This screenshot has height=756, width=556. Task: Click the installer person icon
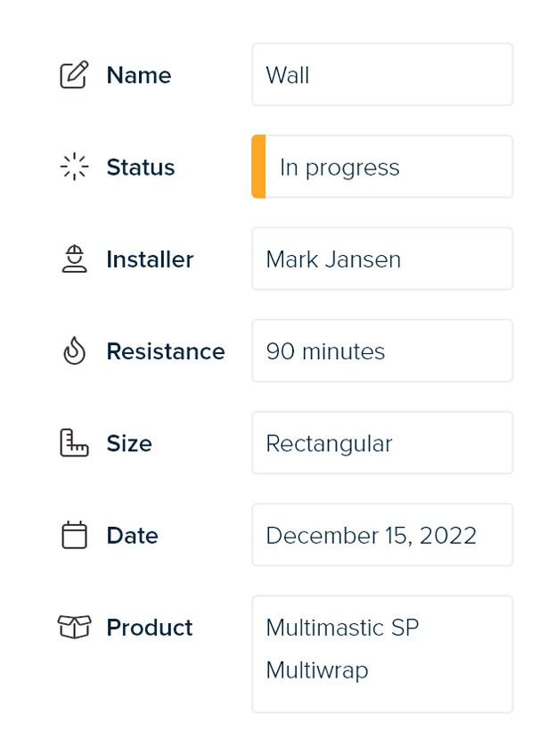[x=73, y=259]
